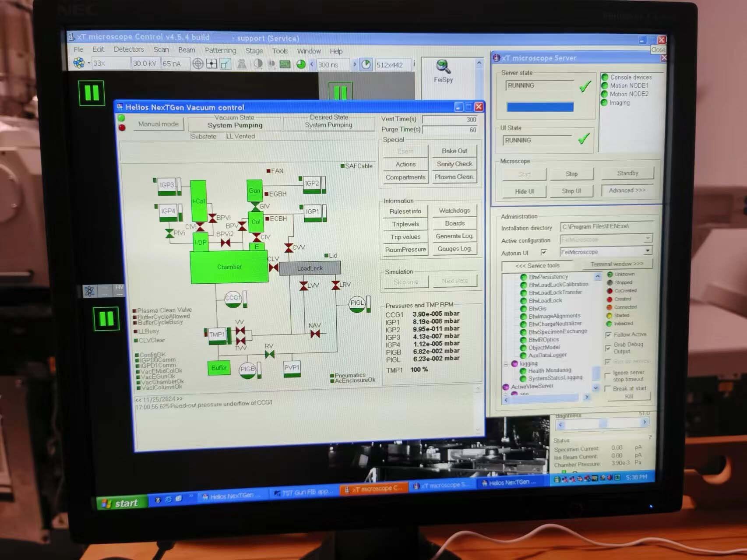Click the pause icon in the top-right quad
The height and width of the screenshot is (560, 747).
click(x=340, y=92)
